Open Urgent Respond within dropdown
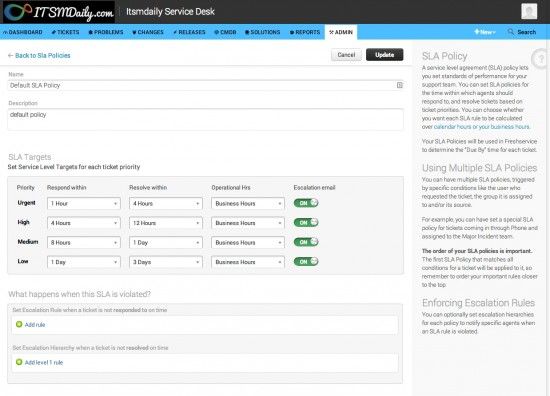550x396 pixels. coord(84,203)
